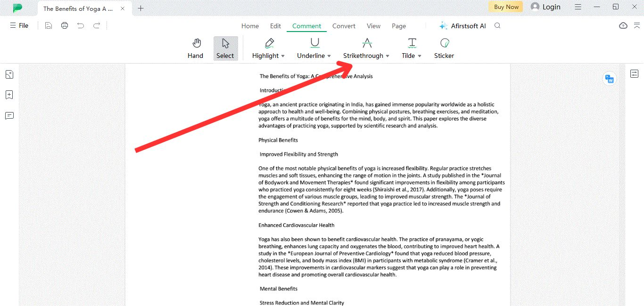Click 'Improved Flexibility and Strength' heading
This screenshot has height=306, width=644.
[x=299, y=154]
